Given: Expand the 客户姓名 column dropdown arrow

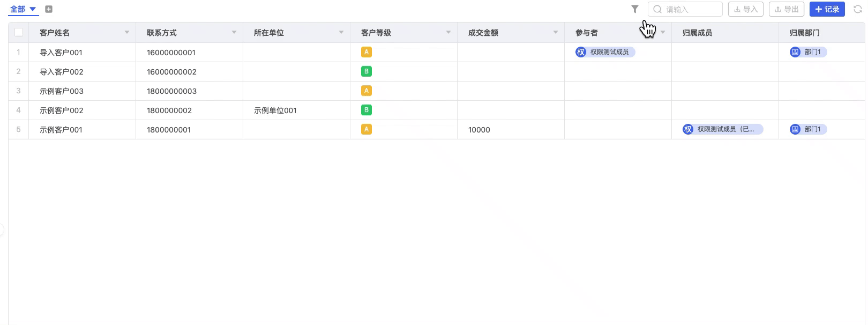Looking at the screenshot, I should pos(127,32).
